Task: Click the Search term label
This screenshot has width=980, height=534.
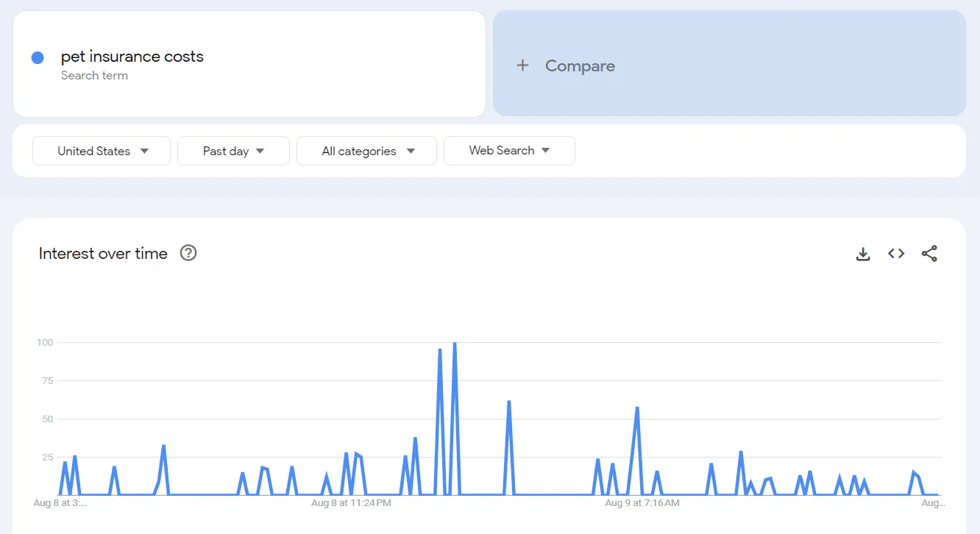Action: click(x=94, y=75)
